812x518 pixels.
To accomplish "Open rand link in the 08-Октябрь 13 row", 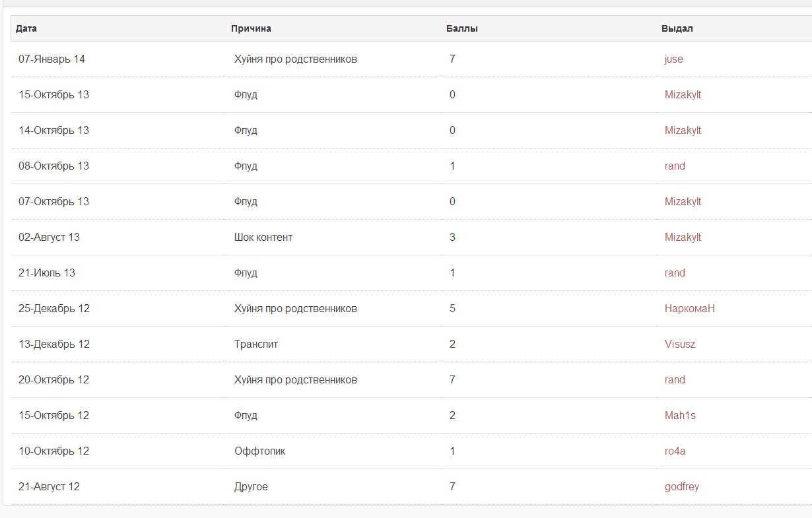I will tap(675, 166).
